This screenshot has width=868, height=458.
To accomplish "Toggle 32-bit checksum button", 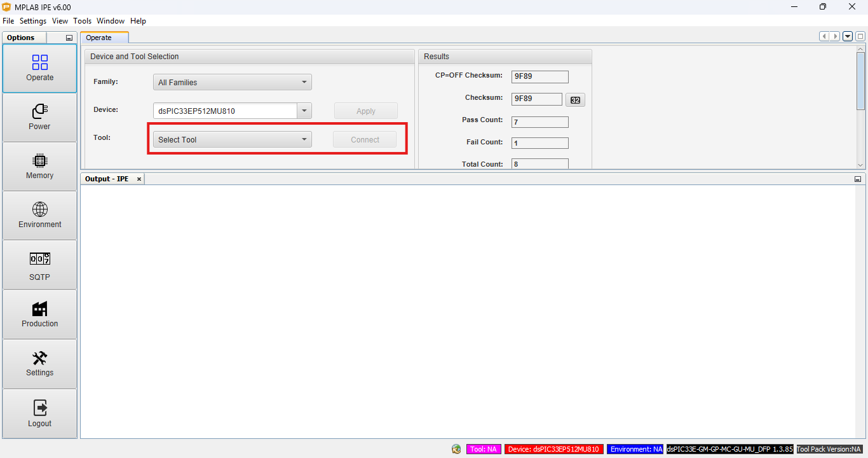I will click(575, 100).
